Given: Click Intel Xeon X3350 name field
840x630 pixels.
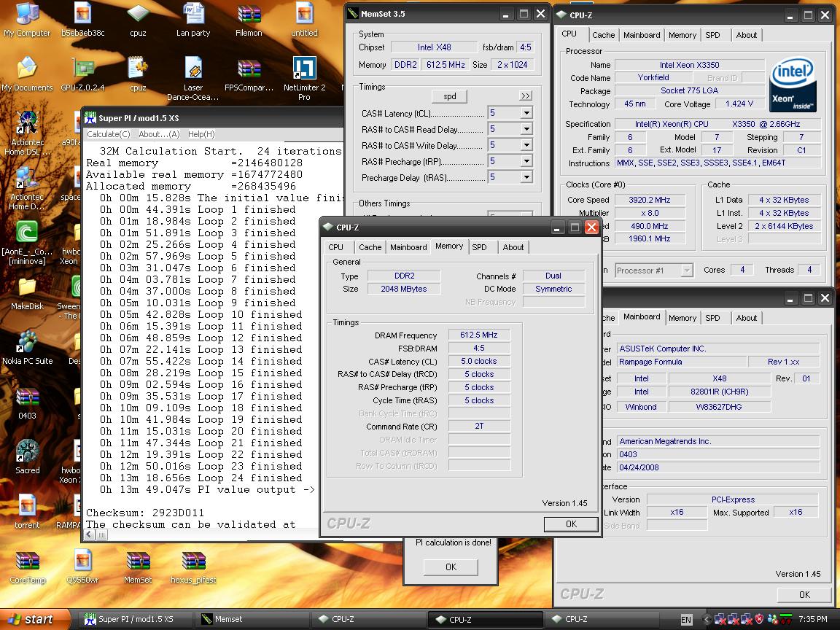Looking at the screenshot, I should pos(690,65).
